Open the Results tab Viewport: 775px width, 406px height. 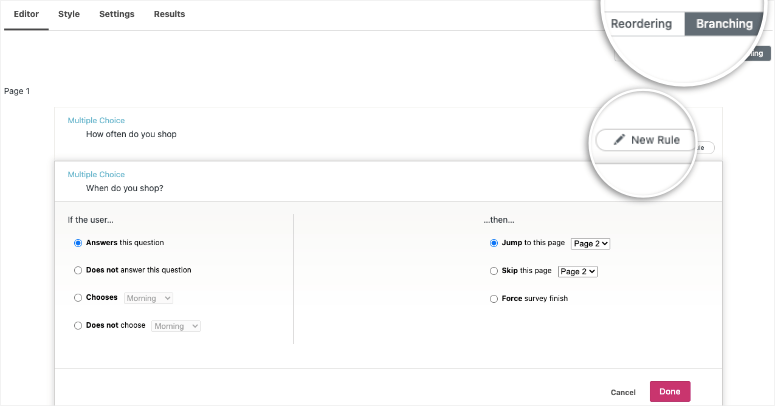point(169,14)
